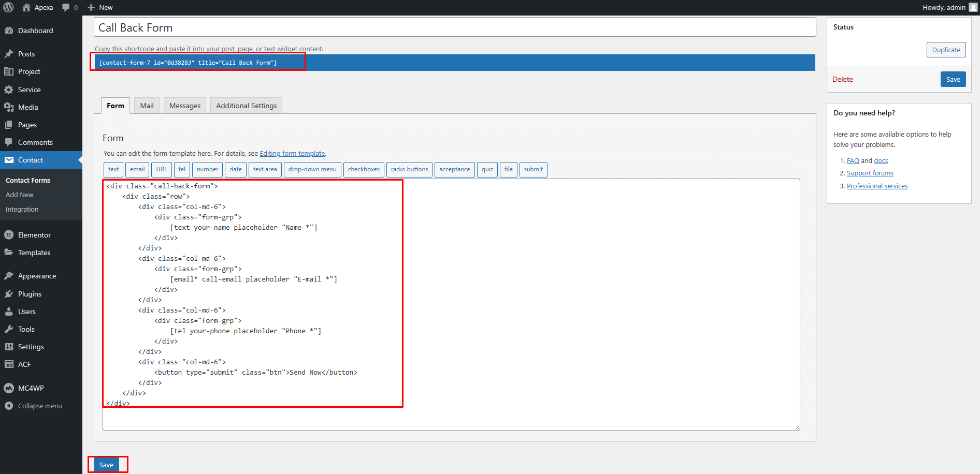Insert a text tag
Viewport: 980px width, 474px height.
click(x=113, y=169)
